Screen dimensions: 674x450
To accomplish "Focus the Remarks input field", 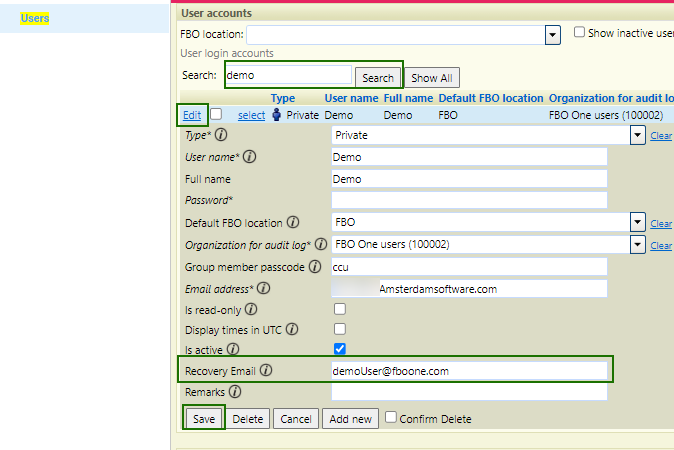I will tap(469, 392).
